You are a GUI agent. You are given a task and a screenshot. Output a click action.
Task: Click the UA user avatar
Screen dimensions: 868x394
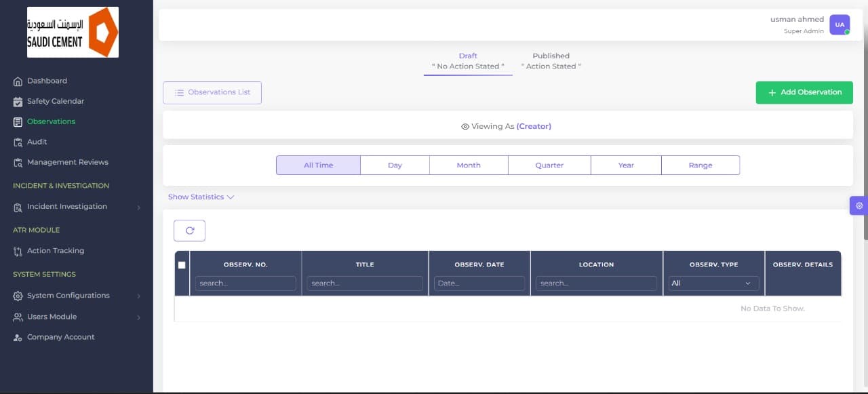pyautogui.click(x=840, y=24)
